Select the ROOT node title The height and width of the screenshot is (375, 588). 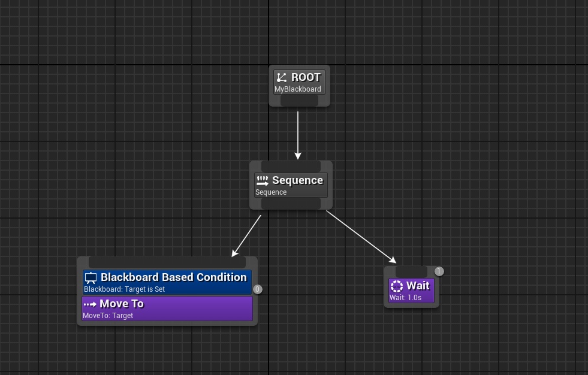(x=306, y=77)
